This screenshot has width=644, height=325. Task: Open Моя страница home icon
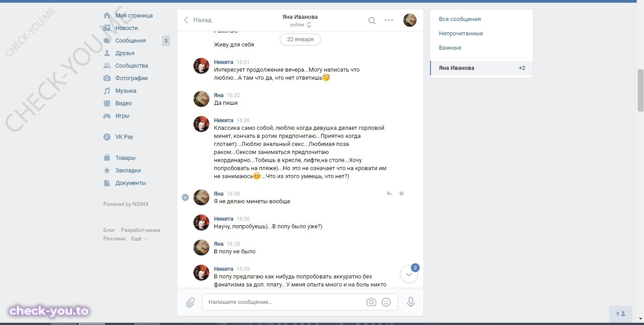click(x=107, y=15)
